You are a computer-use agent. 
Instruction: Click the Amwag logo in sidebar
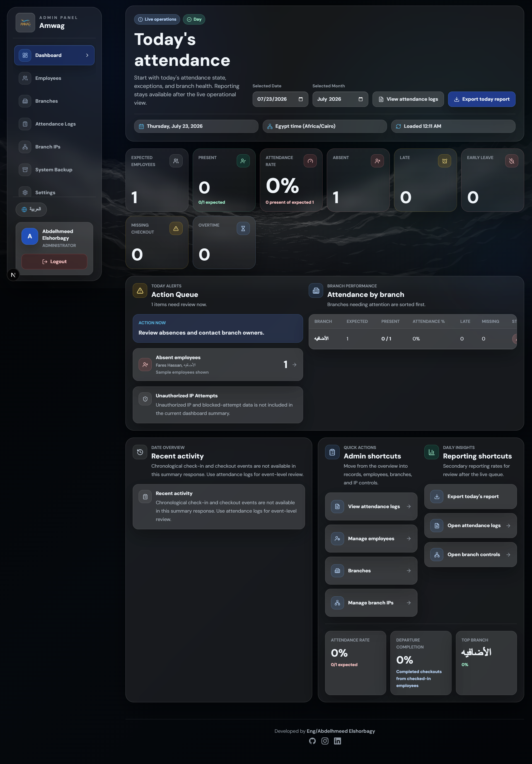click(25, 23)
